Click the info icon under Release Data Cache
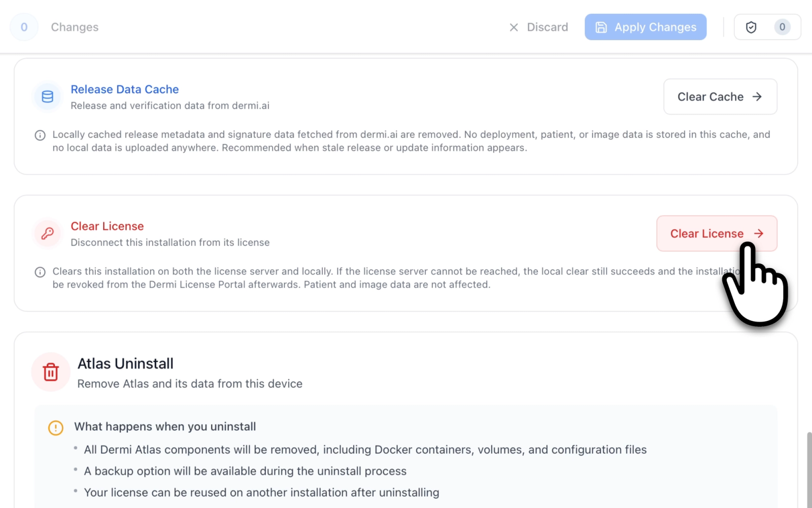812x508 pixels. pos(40,136)
